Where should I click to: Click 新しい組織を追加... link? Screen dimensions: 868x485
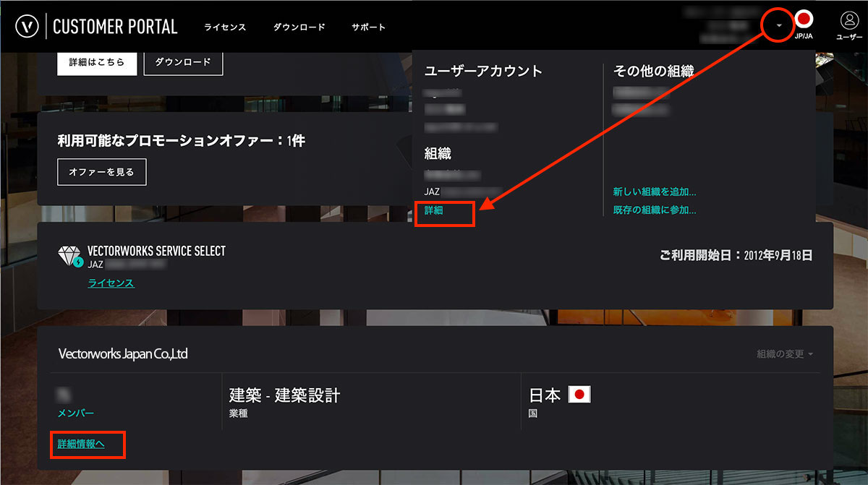[x=655, y=192]
